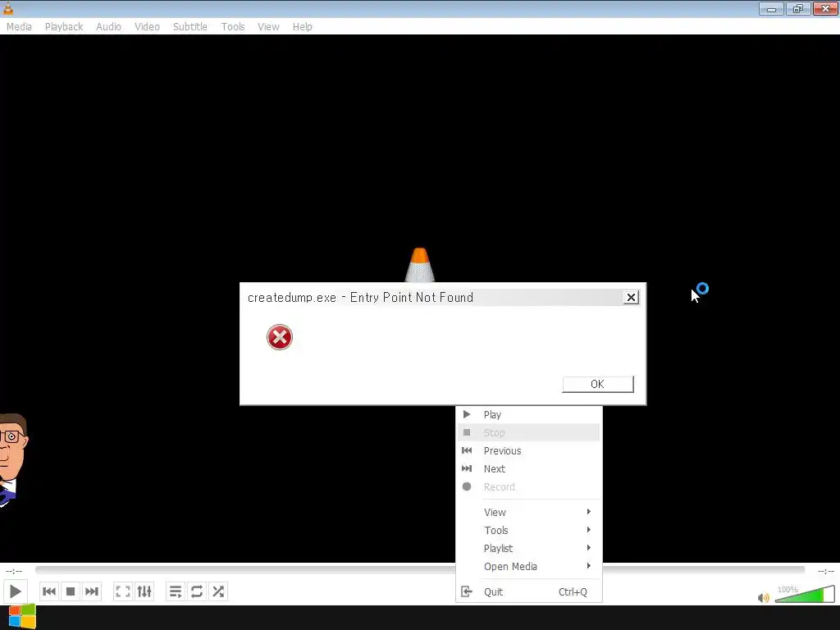The image size is (840, 630).
Task: Toggle fullscreen video mode
Action: tap(123, 591)
